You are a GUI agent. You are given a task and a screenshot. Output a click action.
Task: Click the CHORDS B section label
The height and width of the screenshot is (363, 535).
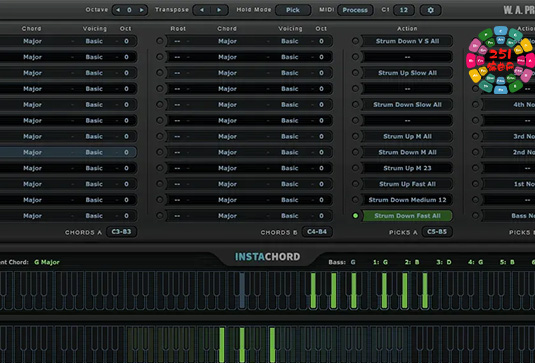tap(279, 232)
